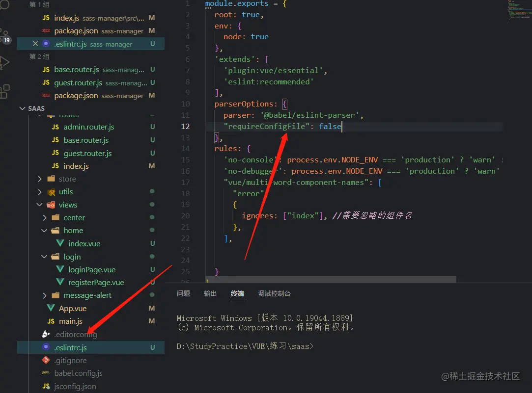Image resolution: width=532 pixels, height=393 pixels.
Task: Switch to the 问题 panel tab
Action: tap(183, 293)
